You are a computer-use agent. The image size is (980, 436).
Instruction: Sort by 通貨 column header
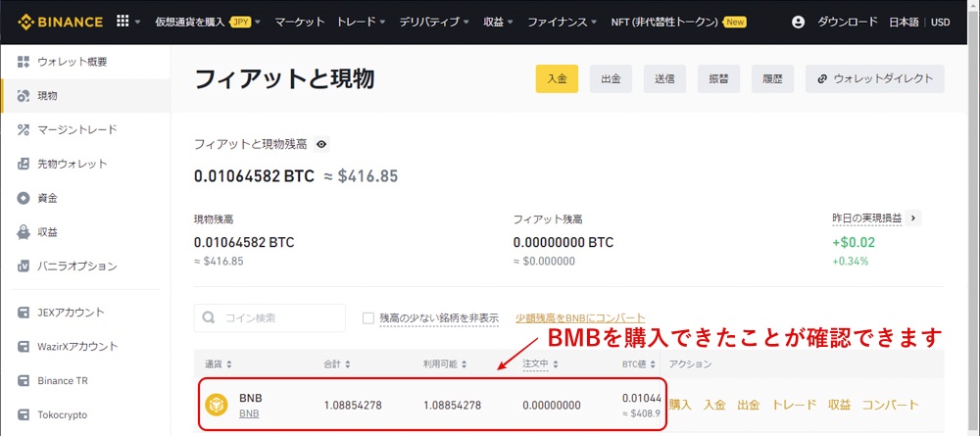tap(219, 363)
